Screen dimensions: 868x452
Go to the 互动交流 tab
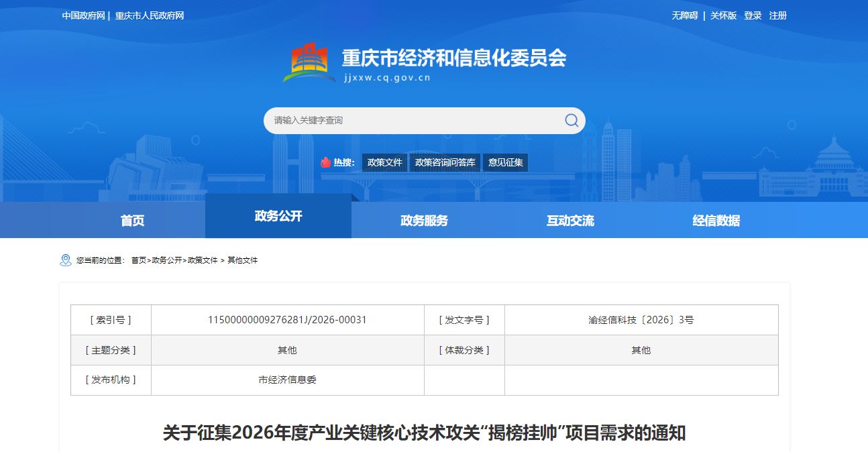tap(570, 221)
